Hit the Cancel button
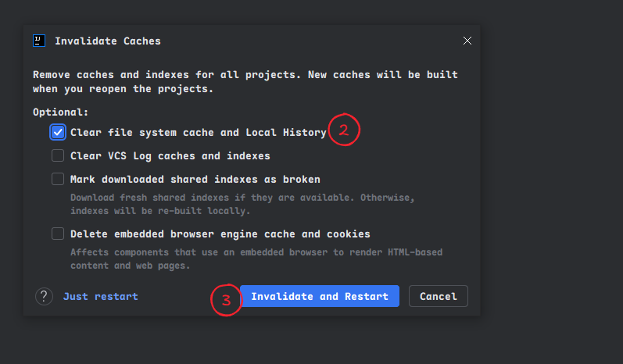This screenshot has width=623, height=364. pyautogui.click(x=438, y=297)
